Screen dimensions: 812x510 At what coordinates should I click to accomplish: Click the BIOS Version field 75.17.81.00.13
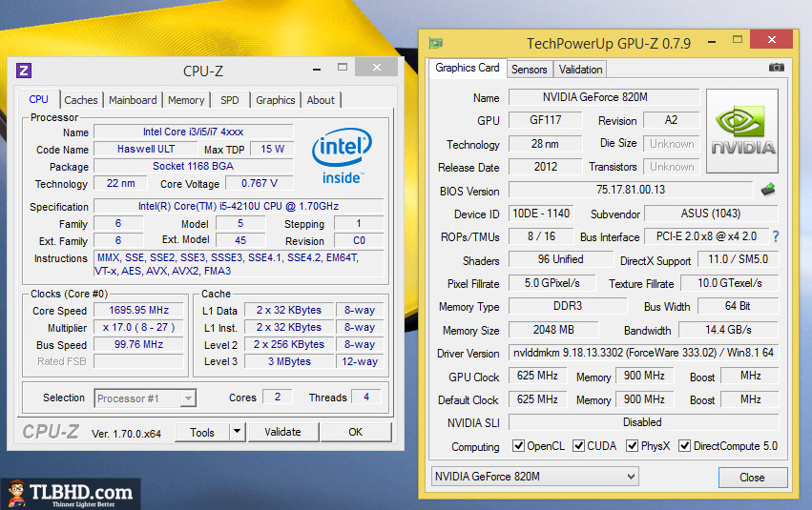tap(631, 190)
